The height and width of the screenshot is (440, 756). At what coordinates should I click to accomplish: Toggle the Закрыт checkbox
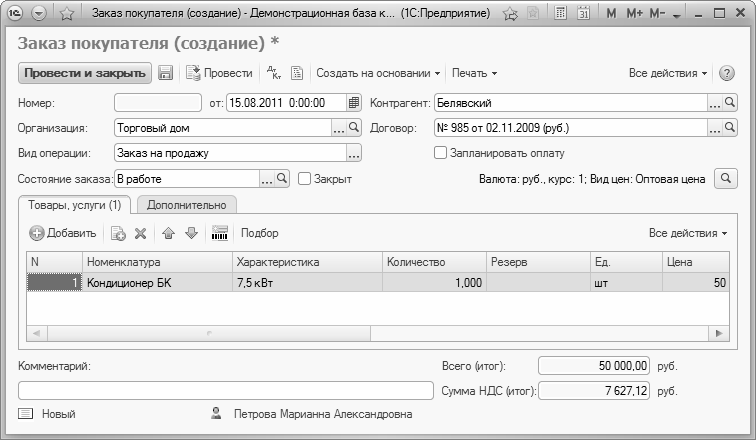[305, 179]
